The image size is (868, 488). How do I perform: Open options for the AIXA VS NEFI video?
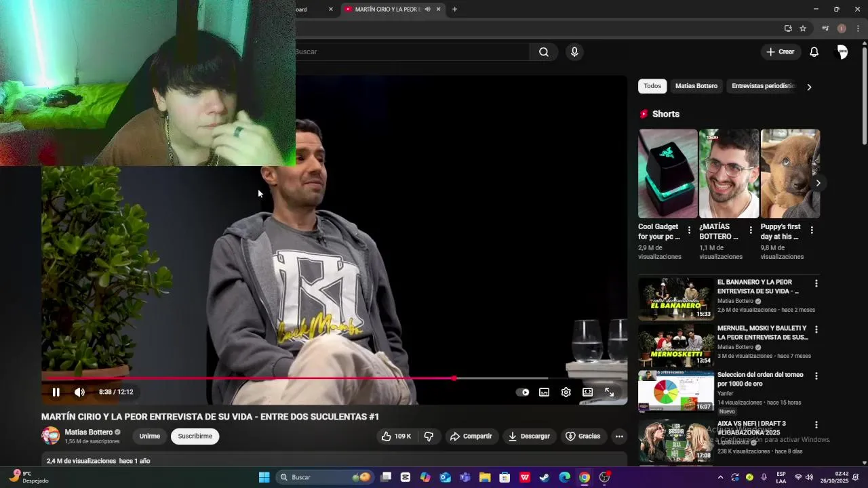tap(816, 424)
